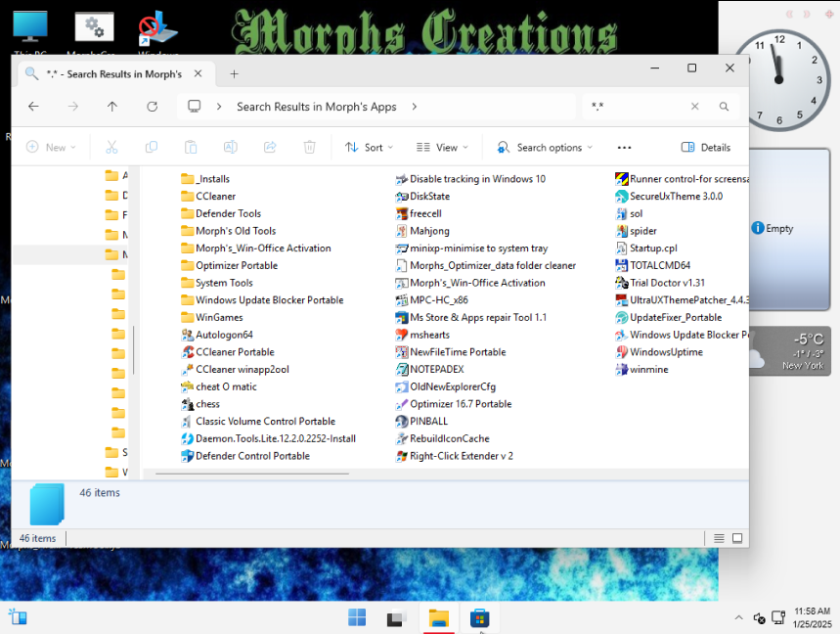Close the Search Results tab
The height and width of the screenshot is (634, 840).
coord(199,73)
